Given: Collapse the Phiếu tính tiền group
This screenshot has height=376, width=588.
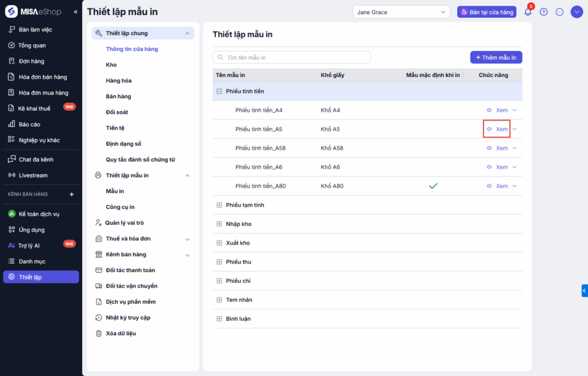Looking at the screenshot, I should pyautogui.click(x=219, y=91).
